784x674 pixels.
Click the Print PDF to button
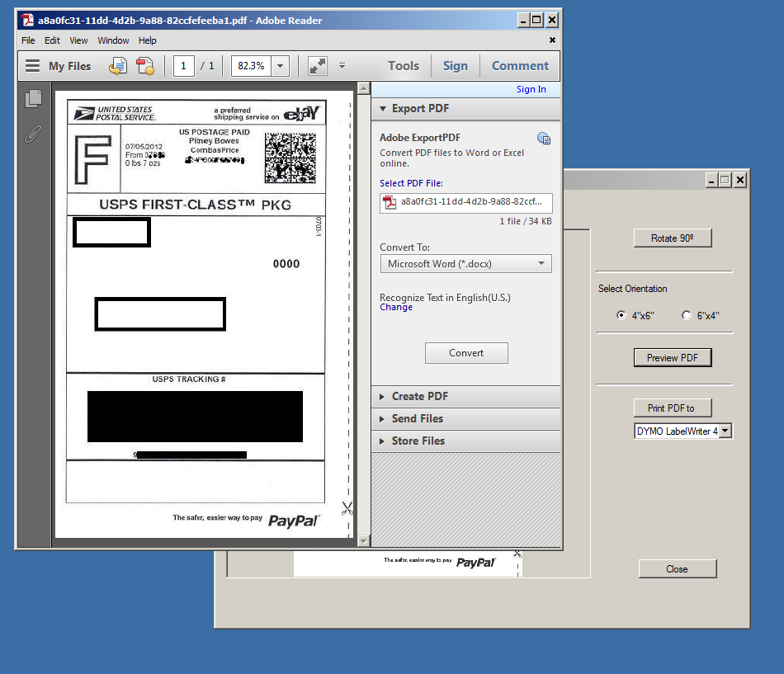[x=673, y=408]
